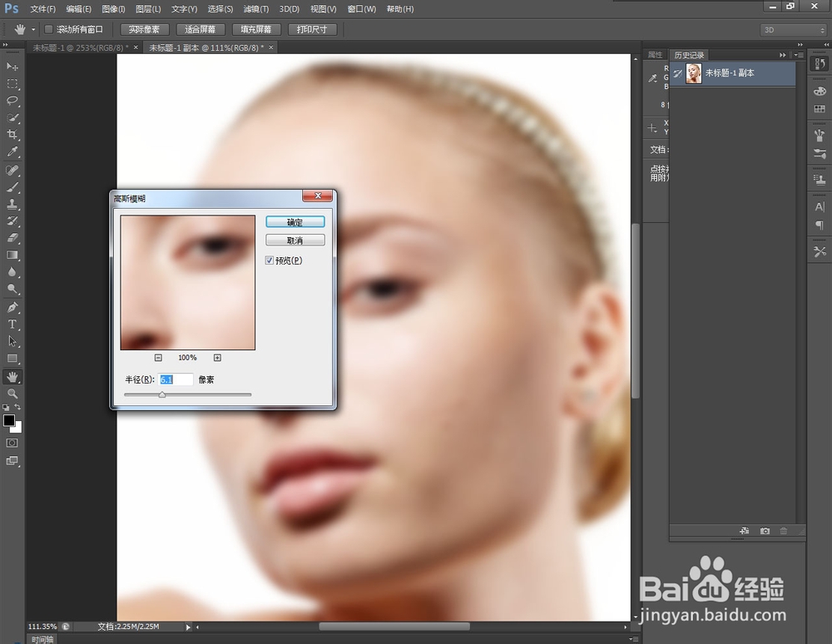Delete current state trash icon

coord(784,531)
